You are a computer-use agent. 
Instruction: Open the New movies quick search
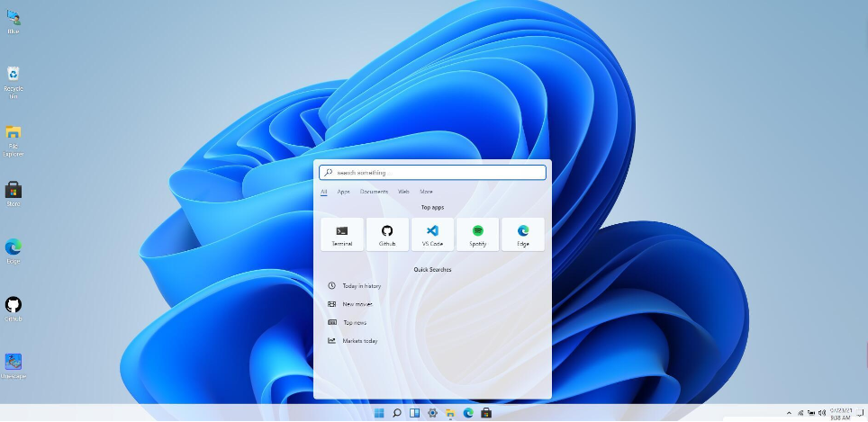pyautogui.click(x=357, y=304)
